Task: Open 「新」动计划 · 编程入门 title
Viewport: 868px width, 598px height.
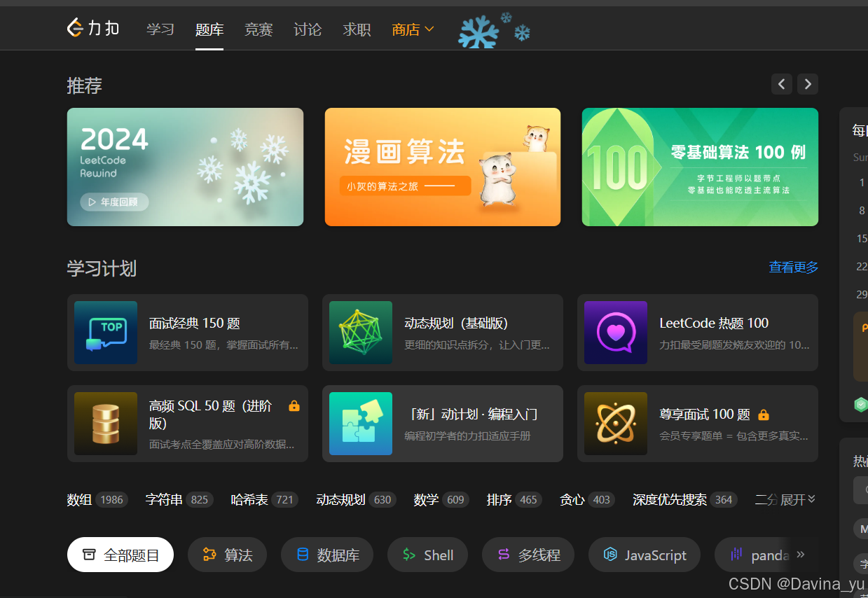Action: click(x=471, y=414)
